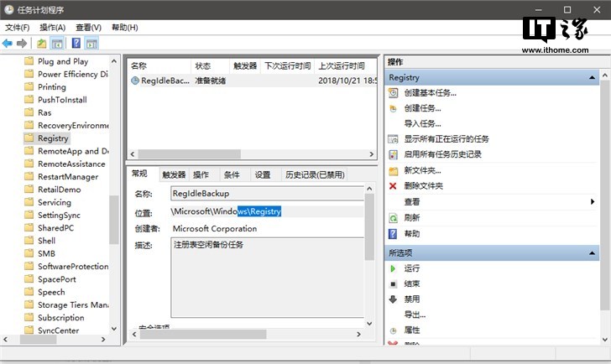Image resolution: width=611 pixels, height=364 pixels.
Task: Click the Back arrow toolbar icon
Action: 7,44
